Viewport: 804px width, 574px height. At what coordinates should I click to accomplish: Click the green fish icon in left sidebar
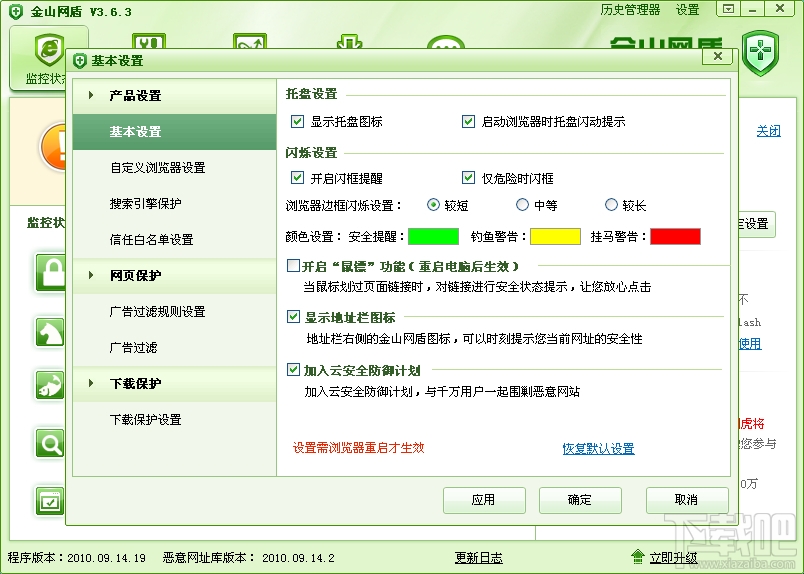[50, 385]
